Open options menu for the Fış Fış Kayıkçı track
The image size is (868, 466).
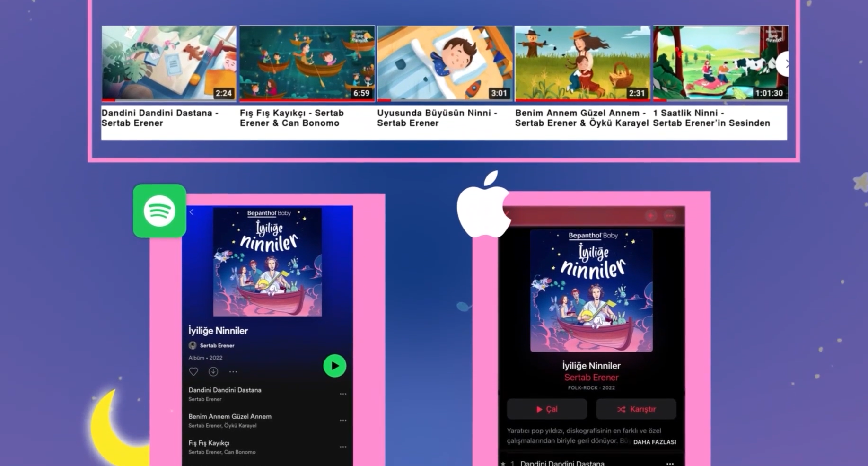point(343,447)
